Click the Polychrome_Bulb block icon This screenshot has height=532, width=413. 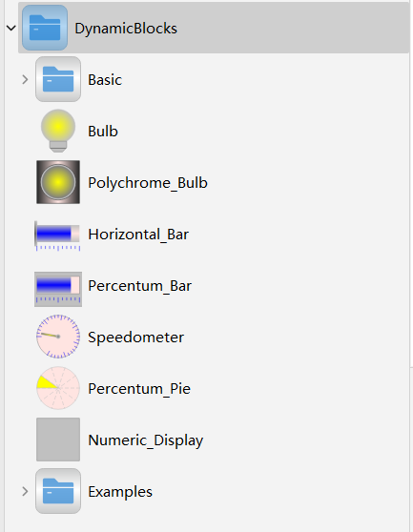point(58,182)
